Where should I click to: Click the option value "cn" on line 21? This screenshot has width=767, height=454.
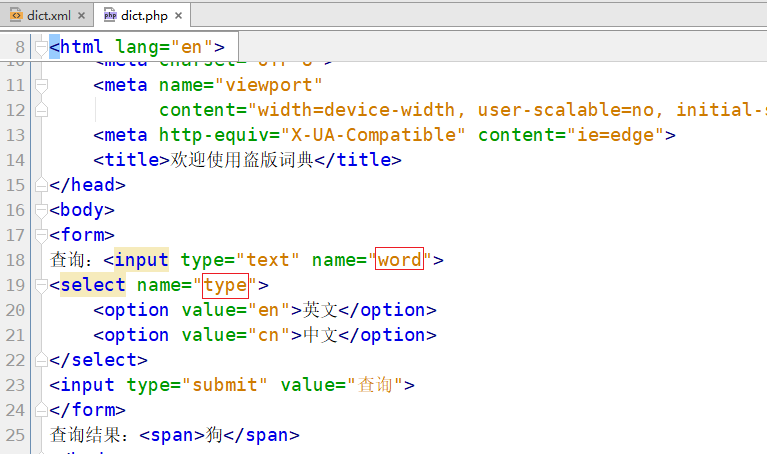(268, 335)
